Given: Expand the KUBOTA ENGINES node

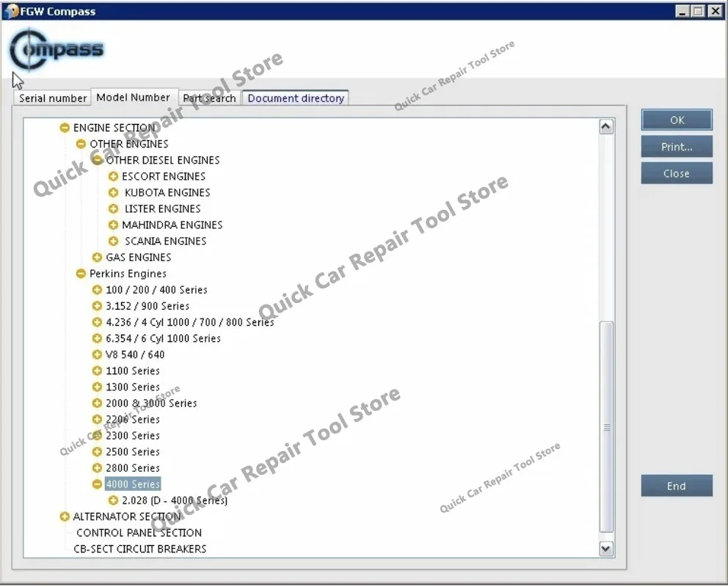Looking at the screenshot, I should (113, 192).
